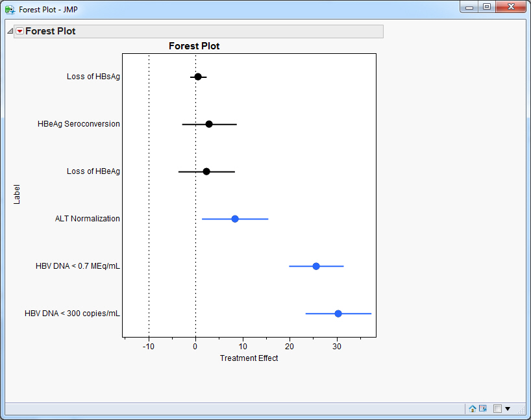Screen dimensions: 531x420
Task: Click the -10 tick label on x-axis
Action: point(148,347)
